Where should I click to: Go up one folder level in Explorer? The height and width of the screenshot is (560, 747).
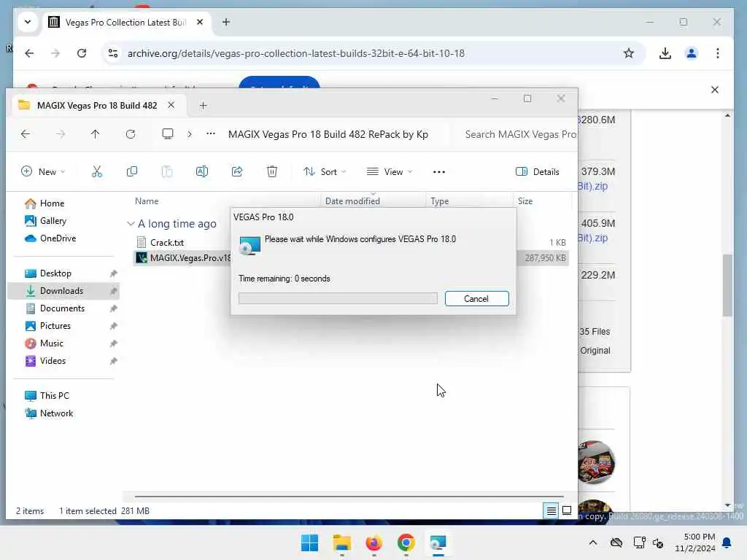(96, 134)
